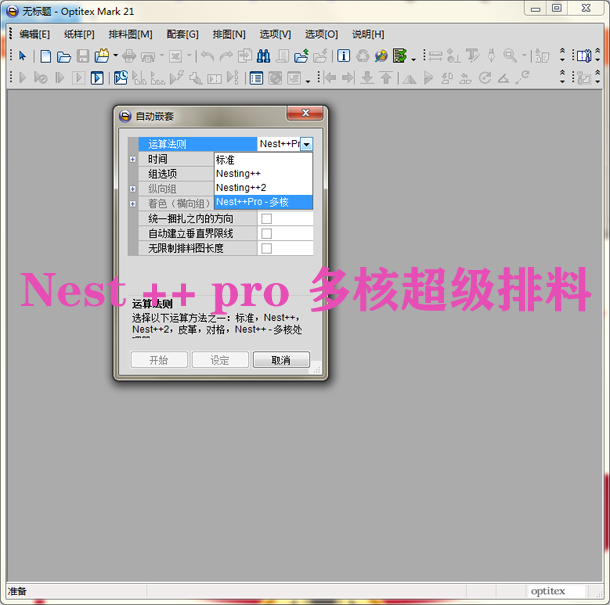Expand the 时间 row

[x=133, y=159]
